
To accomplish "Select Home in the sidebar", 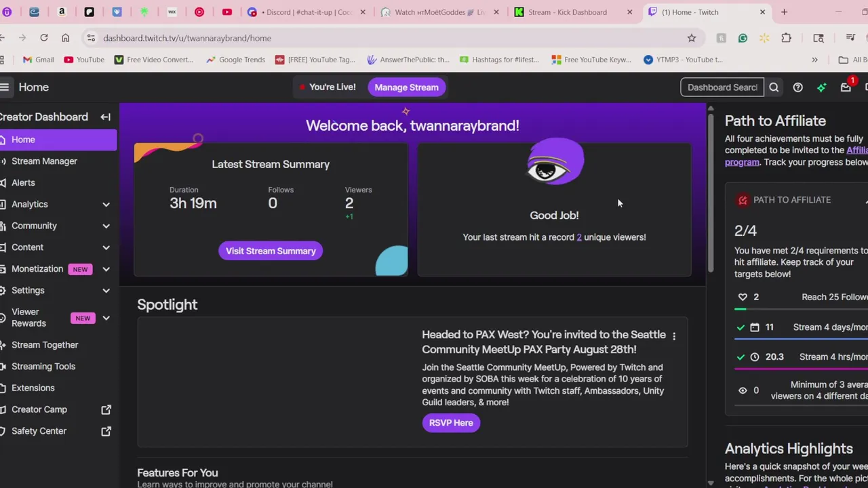I will point(58,140).
